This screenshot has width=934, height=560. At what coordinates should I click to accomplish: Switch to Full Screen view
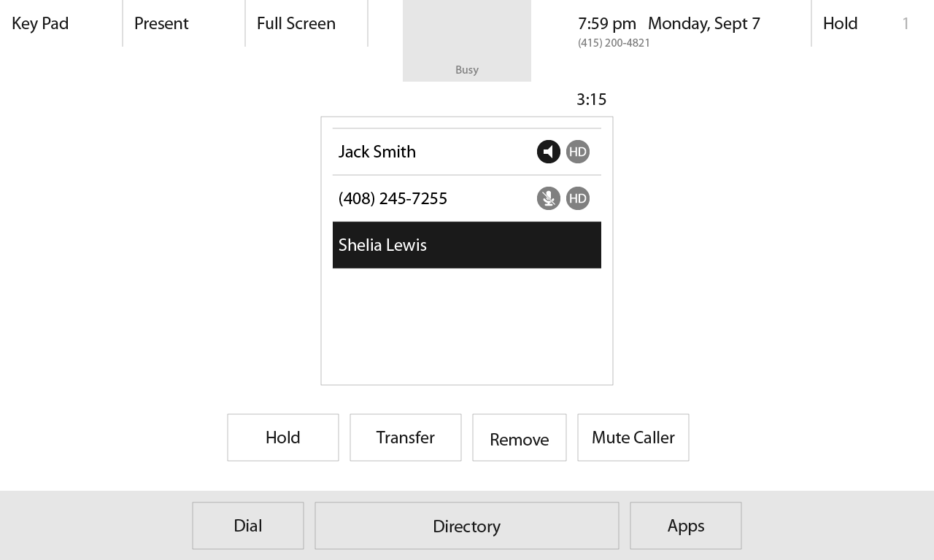(306, 23)
